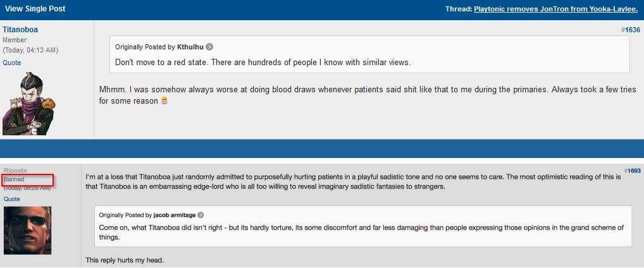Click the blue separator bar between posts
This screenshot has height=268, width=644.
(322, 148)
